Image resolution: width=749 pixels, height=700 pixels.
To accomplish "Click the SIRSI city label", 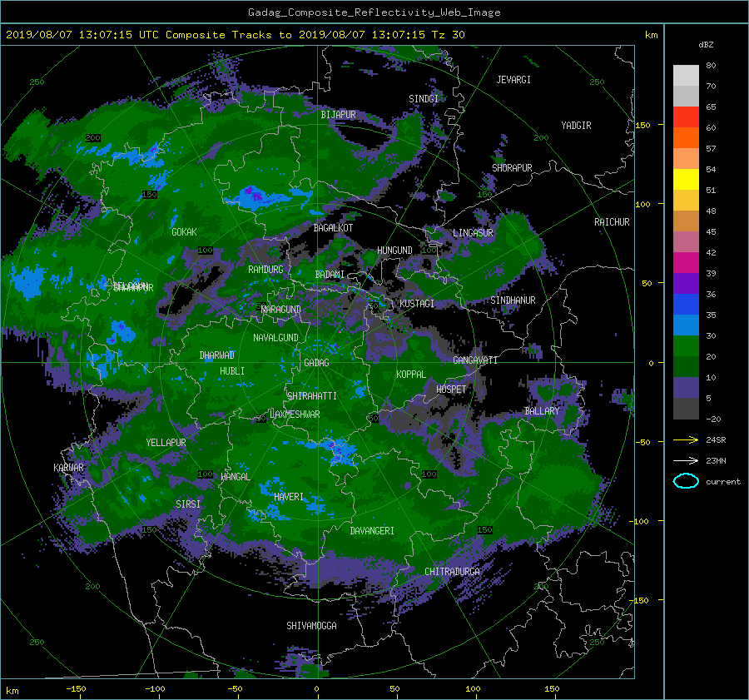I will pyautogui.click(x=188, y=504).
